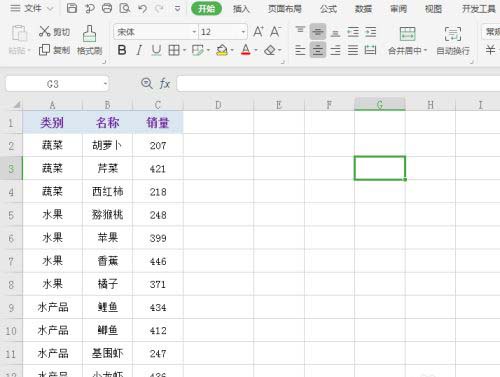
Task: Select the cell containing 西红柿
Action: point(107,192)
